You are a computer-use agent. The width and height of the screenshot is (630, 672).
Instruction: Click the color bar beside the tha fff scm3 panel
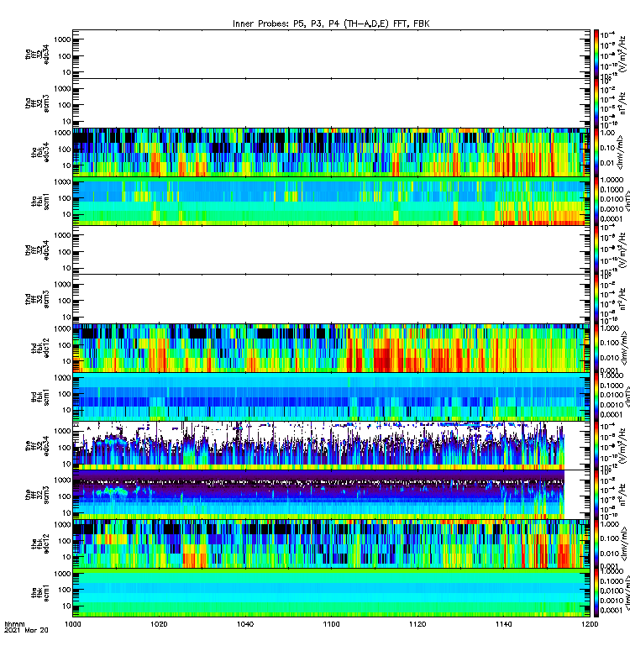pyautogui.click(x=596, y=103)
